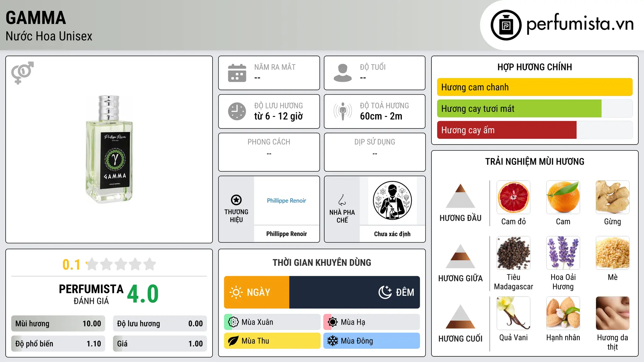The image size is (644, 362).
Task: Click the sun icon next to Ngày
Action: pos(236,292)
